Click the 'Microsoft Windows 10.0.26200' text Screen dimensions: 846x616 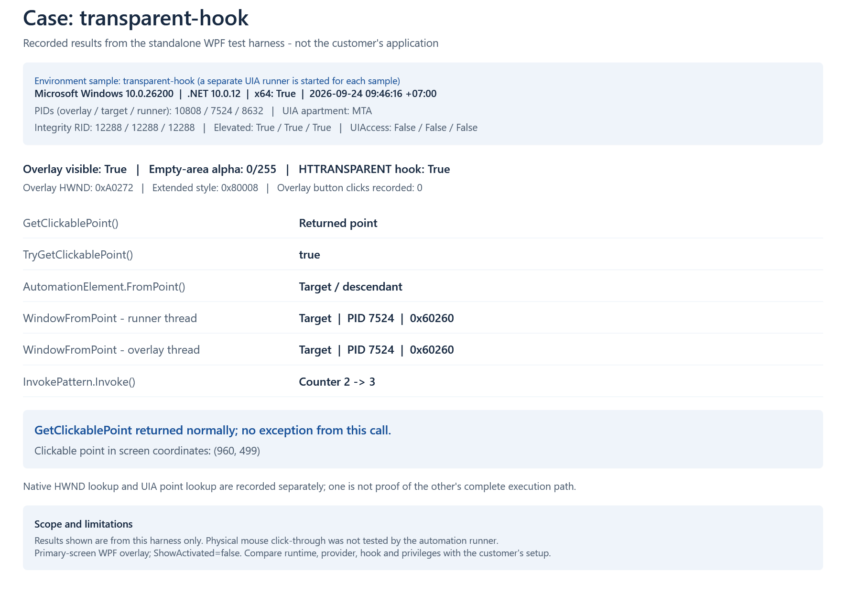coord(104,94)
